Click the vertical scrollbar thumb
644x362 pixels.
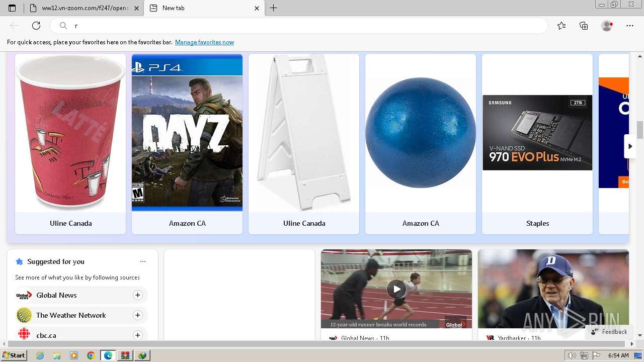click(x=640, y=130)
